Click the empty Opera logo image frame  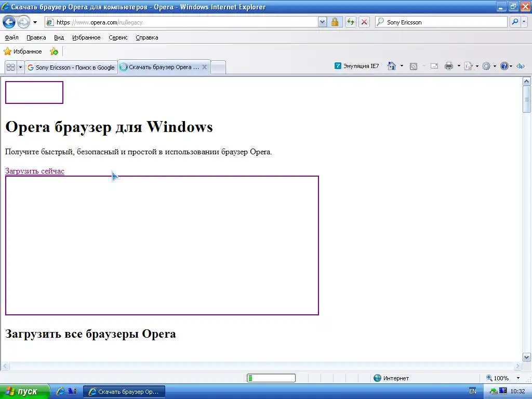[34, 92]
